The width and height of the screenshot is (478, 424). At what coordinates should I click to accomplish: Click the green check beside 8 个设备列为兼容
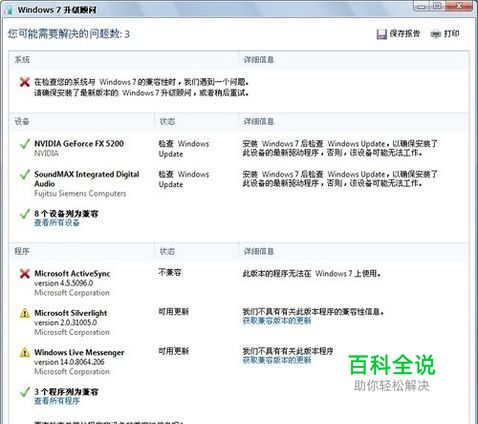coord(24,214)
